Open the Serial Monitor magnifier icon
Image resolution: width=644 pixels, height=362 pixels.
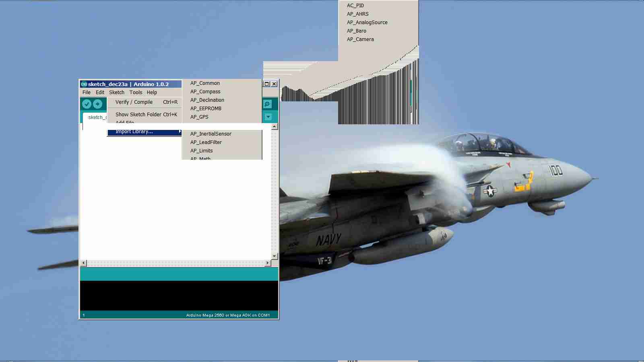pos(267,104)
